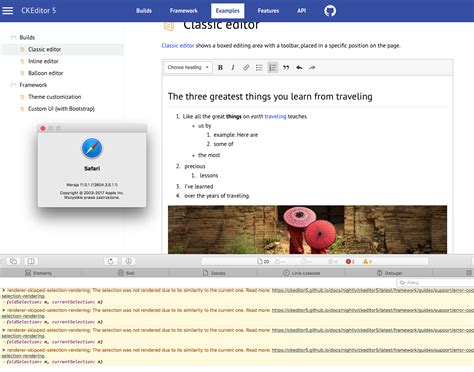This screenshot has height=372, width=474.
Task: Click the CKEditor 5 site title
Action: (39, 10)
